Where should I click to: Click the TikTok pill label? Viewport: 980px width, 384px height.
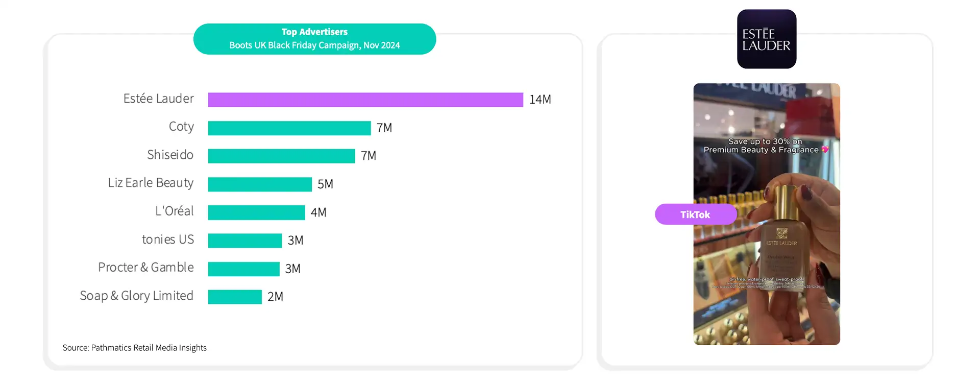click(696, 214)
